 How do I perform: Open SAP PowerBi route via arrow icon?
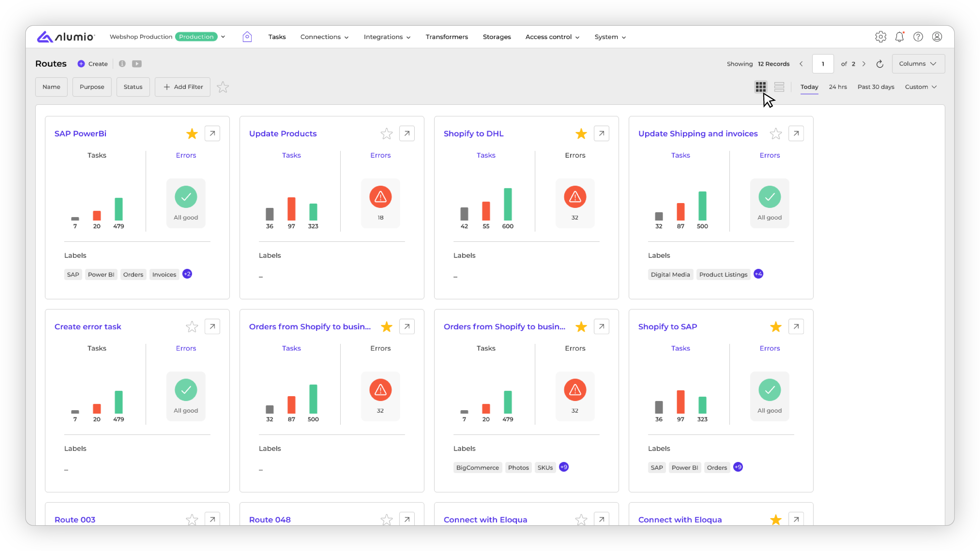(212, 133)
